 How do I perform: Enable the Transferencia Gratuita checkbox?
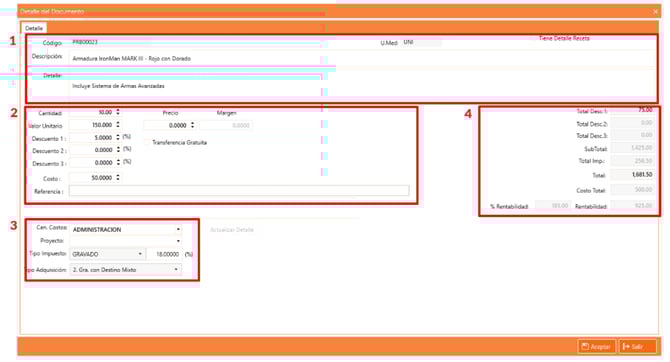pos(147,142)
